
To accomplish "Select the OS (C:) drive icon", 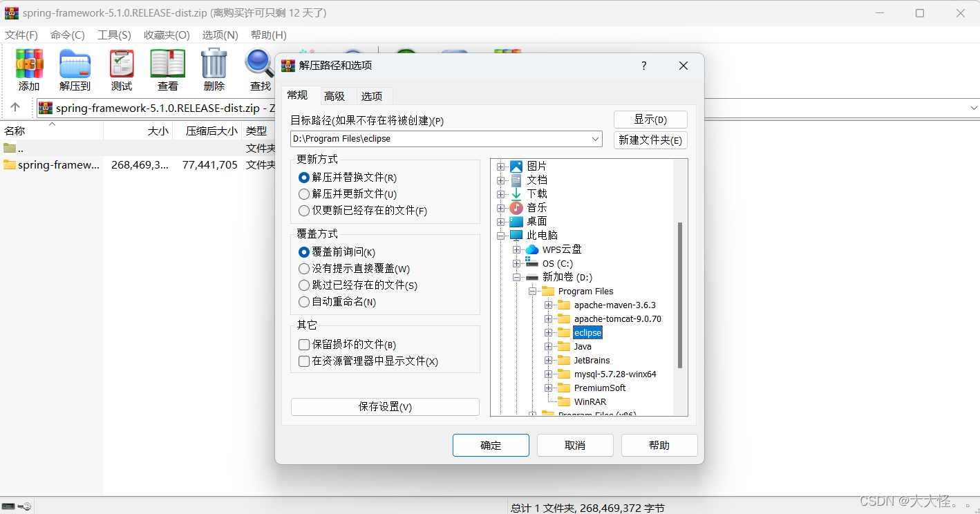I will pos(532,263).
